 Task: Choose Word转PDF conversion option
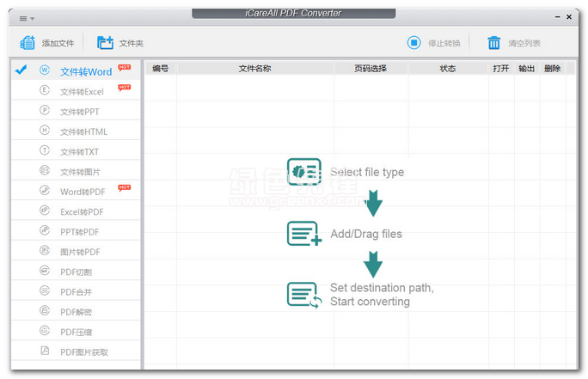click(83, 192)
